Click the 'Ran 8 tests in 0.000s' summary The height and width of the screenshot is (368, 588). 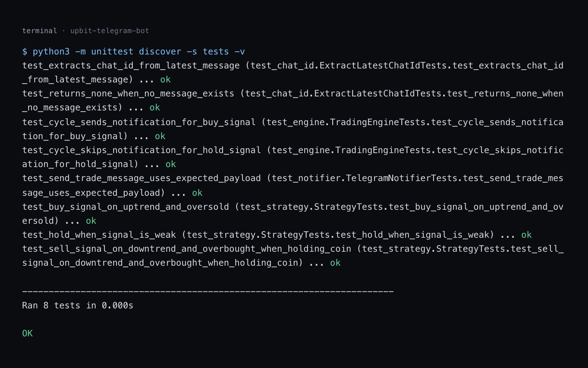[78, 305]
